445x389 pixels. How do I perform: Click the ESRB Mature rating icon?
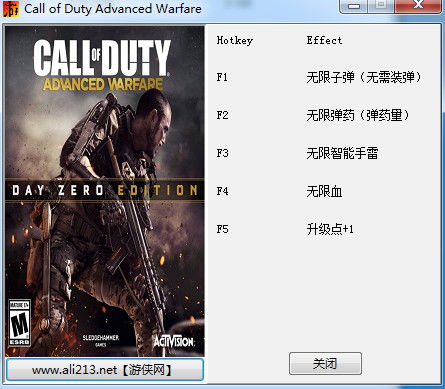[x=19, y=323]
